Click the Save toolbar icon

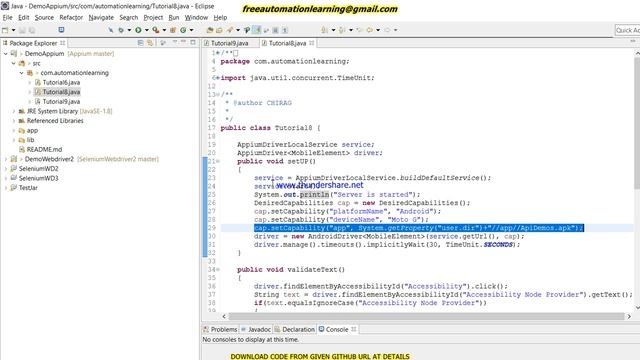point(22,30)
